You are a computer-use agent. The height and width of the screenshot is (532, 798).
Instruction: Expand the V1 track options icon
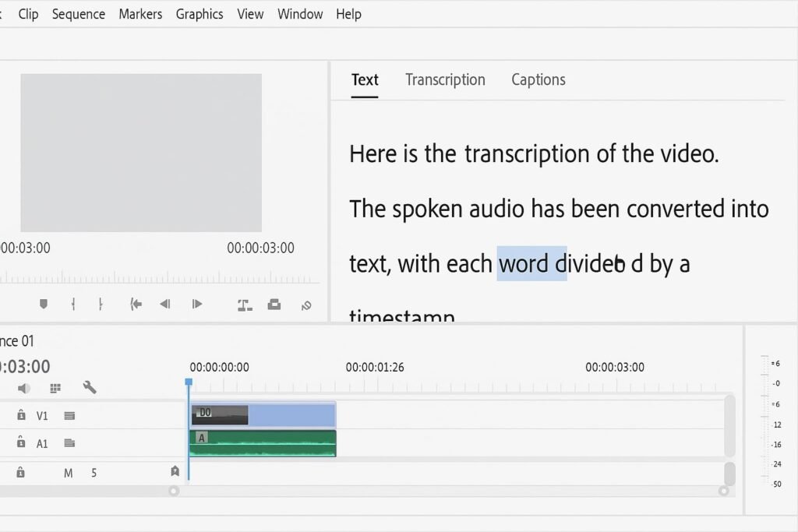click(69, 416)
